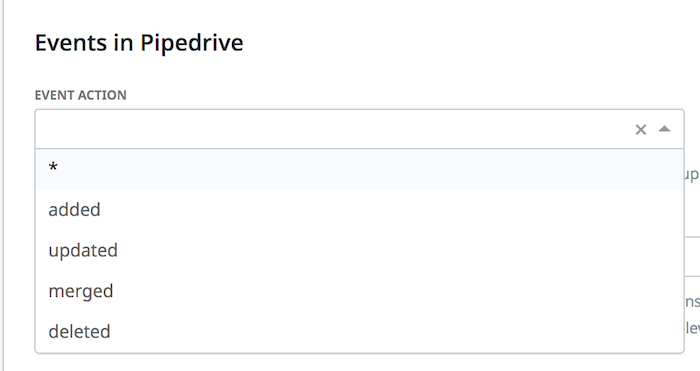Set the event action to added
This screenshot has height=371, width=700.
coord(359,210)
